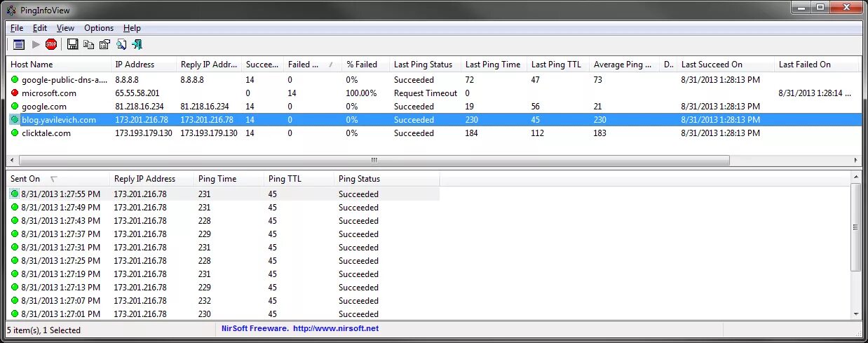Screen dimensions: 868x343
Task: Select the clicktale.com host row
Action: point(434,133)
